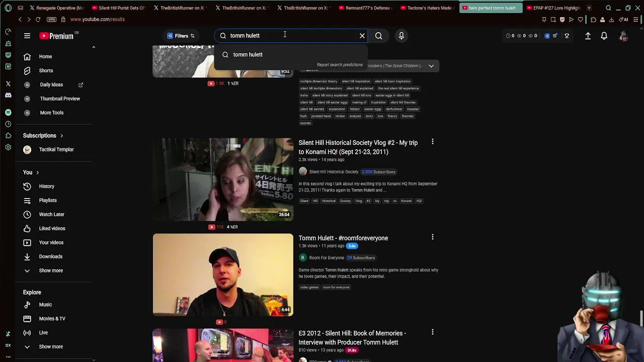Open browser extensions puzzle icon
This screenshot has height=362, width=644.
(593, 19)
